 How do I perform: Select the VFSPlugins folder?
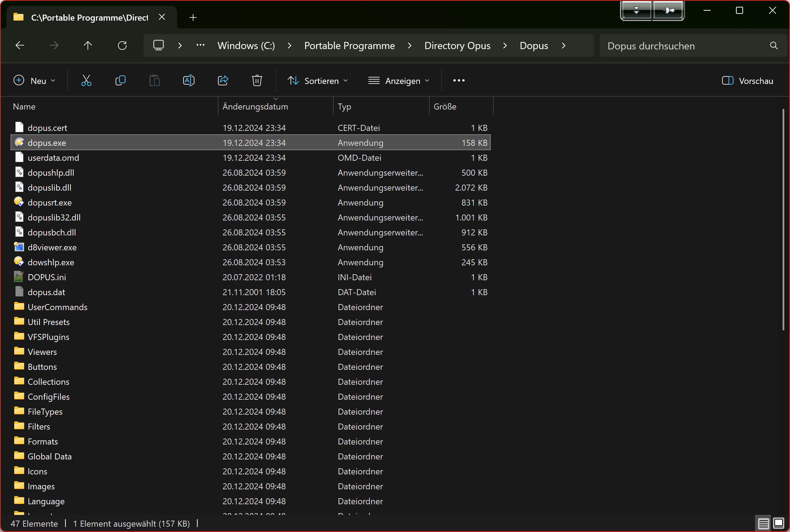coord(251,337)
